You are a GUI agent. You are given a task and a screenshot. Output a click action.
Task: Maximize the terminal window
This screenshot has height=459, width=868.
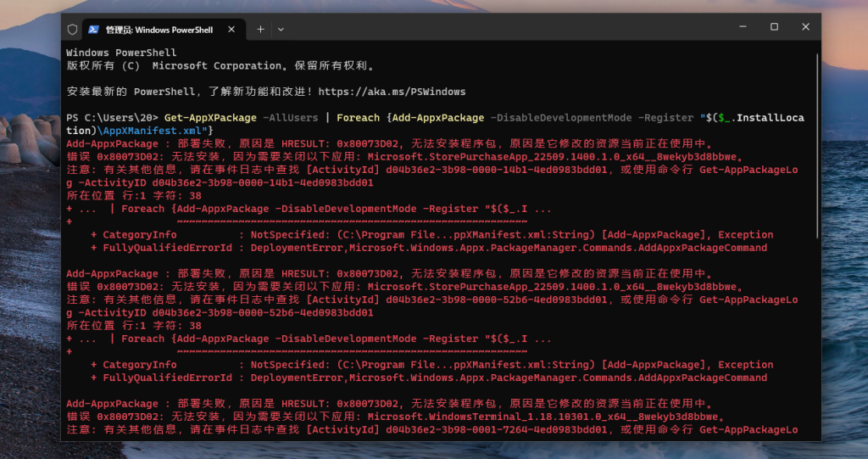(x=774, y=26)
